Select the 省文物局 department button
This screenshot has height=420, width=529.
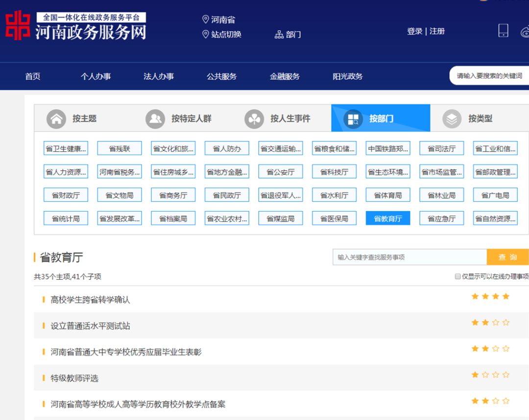point(120,195)
